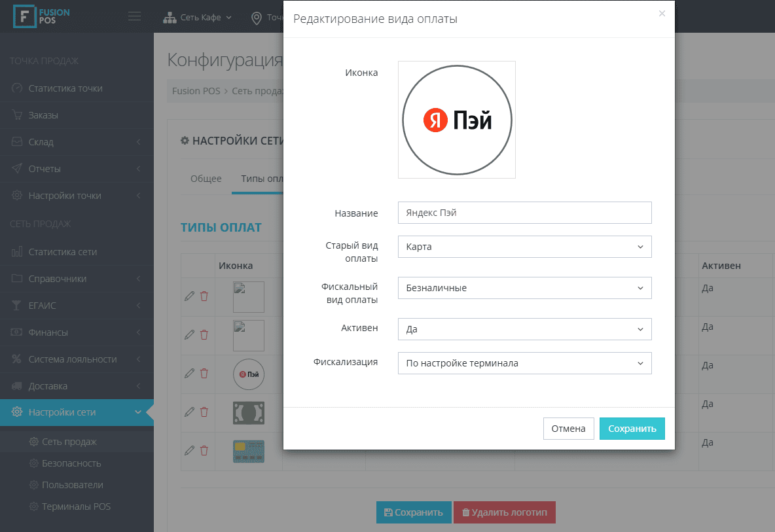Expand the Доставка sidebar section
The height and width of the screenshot is (532, 775).
[x=77, y=386]
